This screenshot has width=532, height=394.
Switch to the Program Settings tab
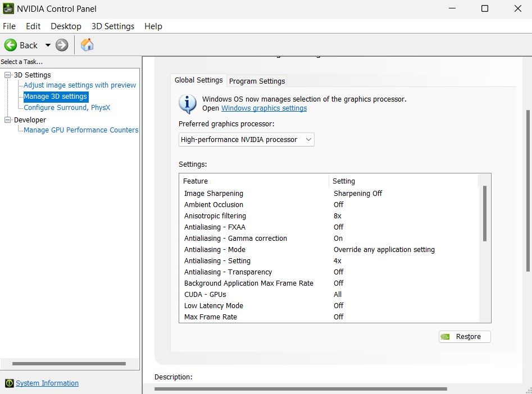tap(257, 81)
